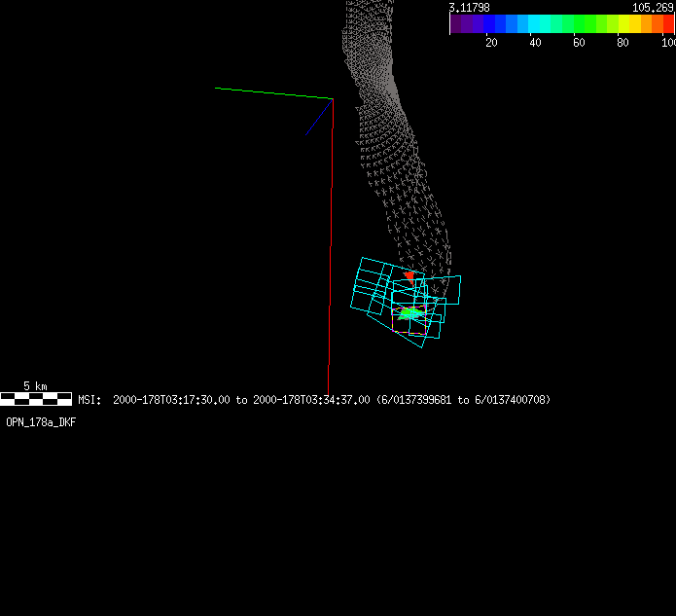Click the purple end of the color bar

click(x=456, y=23)
